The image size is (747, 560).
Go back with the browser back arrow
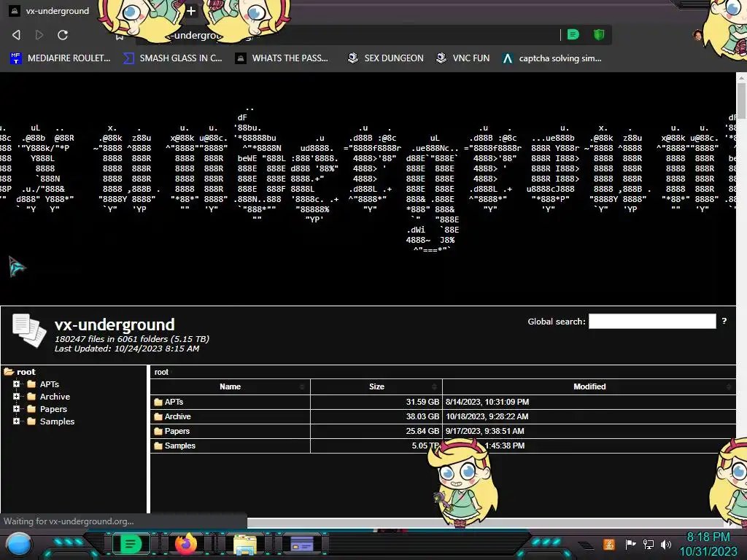[x=16, y=35]
